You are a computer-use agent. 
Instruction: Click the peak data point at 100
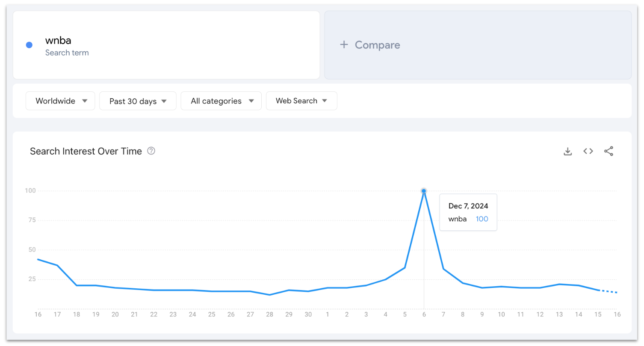tap(424, 191)
